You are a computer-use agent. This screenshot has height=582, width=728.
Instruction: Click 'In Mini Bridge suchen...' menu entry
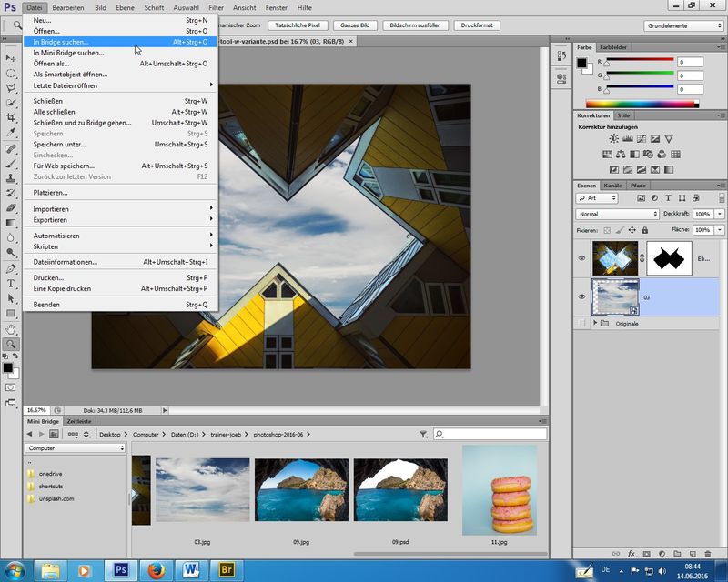pyautogui.click(x=68, y=53)
